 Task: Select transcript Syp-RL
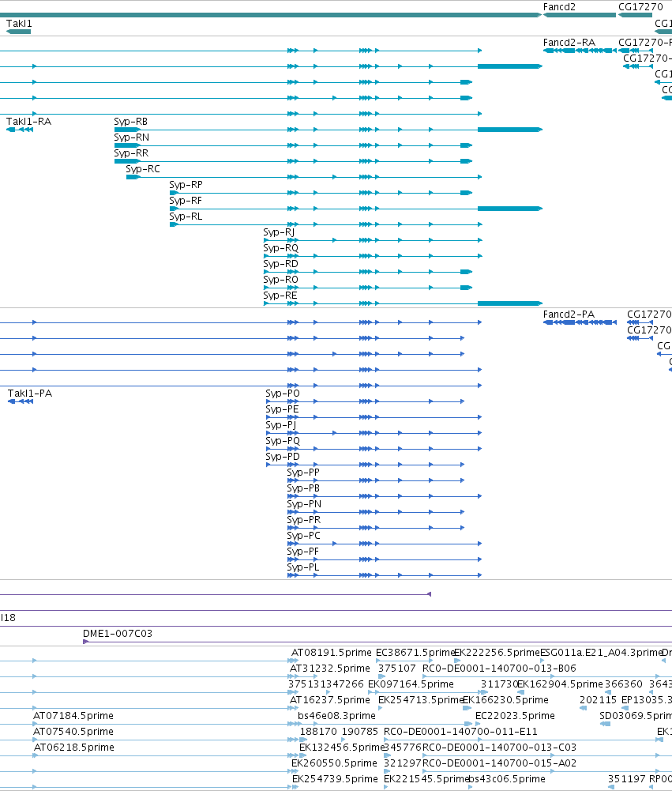click(325, 224)
